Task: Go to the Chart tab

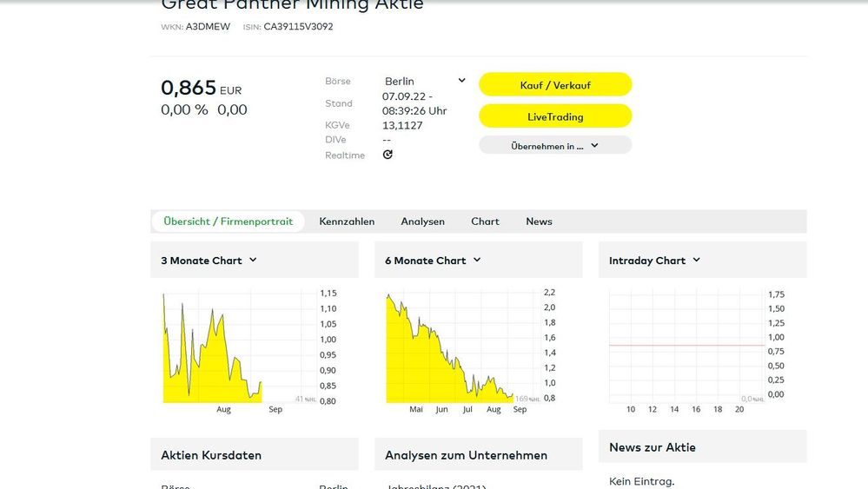Action: point(485,221)
